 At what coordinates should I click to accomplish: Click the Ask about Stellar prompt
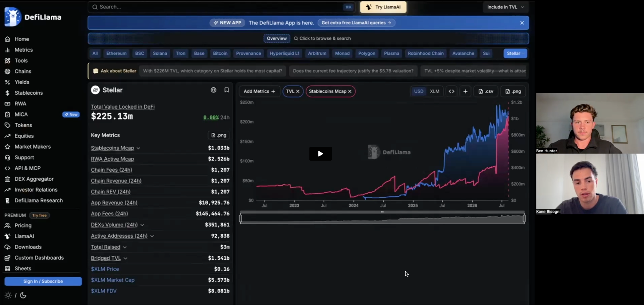pos(116,71)
